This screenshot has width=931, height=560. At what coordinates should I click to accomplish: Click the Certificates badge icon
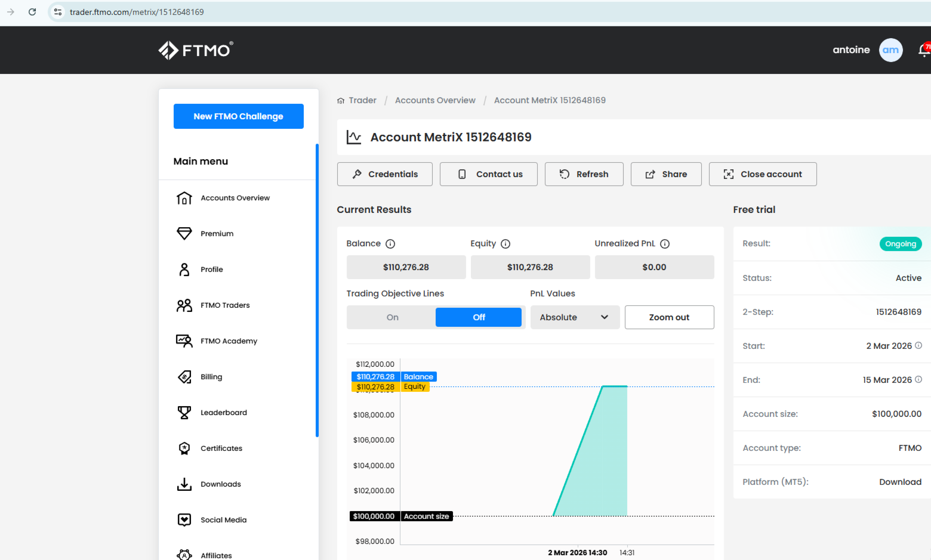coord(184,448)
